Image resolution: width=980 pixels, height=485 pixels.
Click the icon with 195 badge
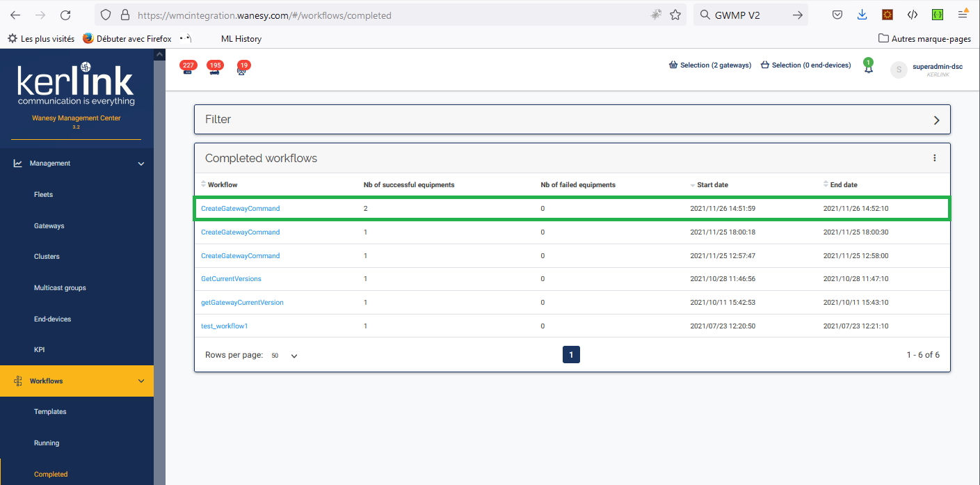tap(215, 69)
